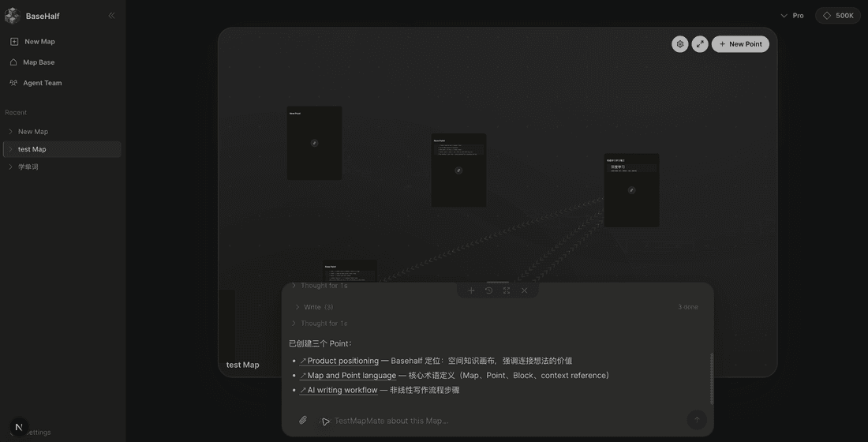The image size is (868, 442).
Task: Click the N avatar badge
Action: tap(19, 427)
